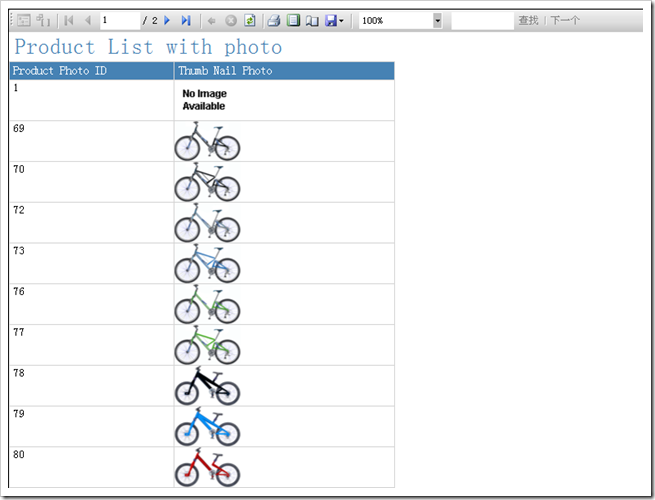Click the export save disk icon

pos(330,20)
